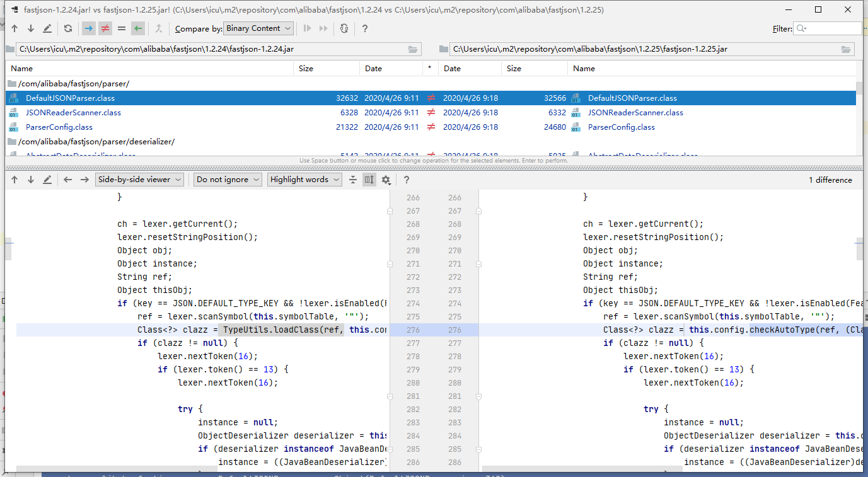Viewport: 868px width, 477px height.
Task: Open the Compare by Binary Content dropdown
Action: tap(258, 28)
